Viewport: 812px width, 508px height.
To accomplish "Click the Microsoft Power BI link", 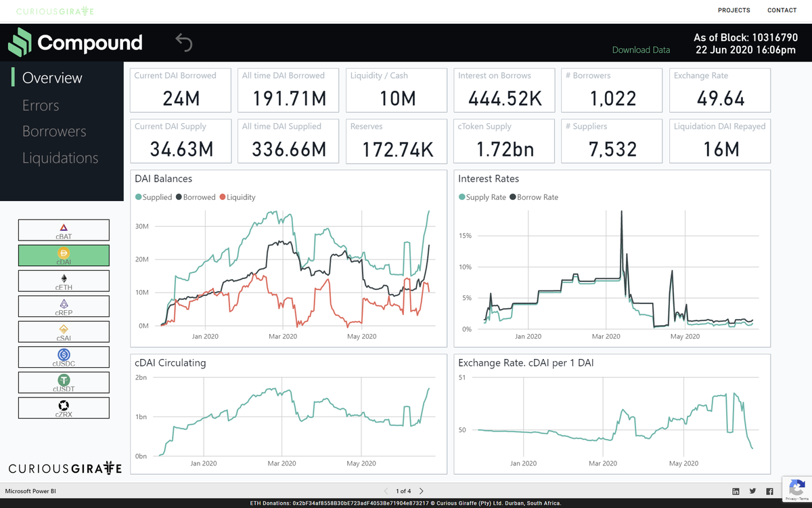I will [x=30, y=491].
